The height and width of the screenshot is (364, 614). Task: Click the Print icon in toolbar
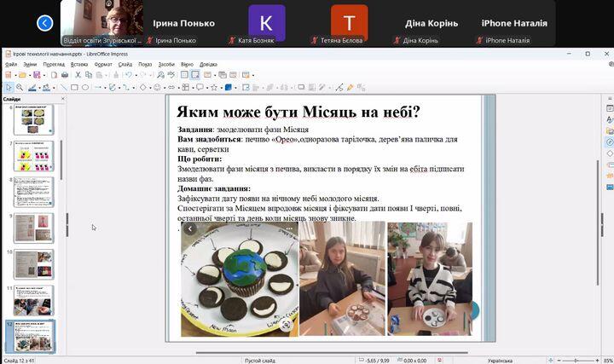click(x=65, y=75)
